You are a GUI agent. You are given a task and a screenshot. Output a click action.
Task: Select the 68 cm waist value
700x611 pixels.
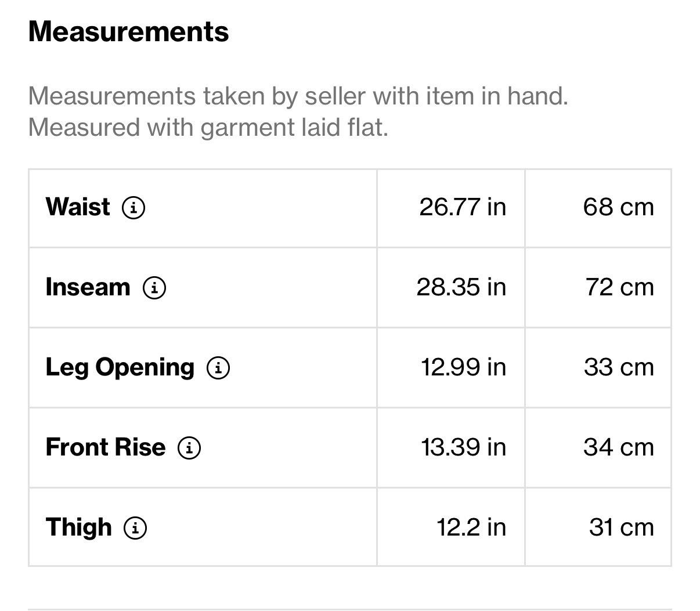tap(619, 207)
